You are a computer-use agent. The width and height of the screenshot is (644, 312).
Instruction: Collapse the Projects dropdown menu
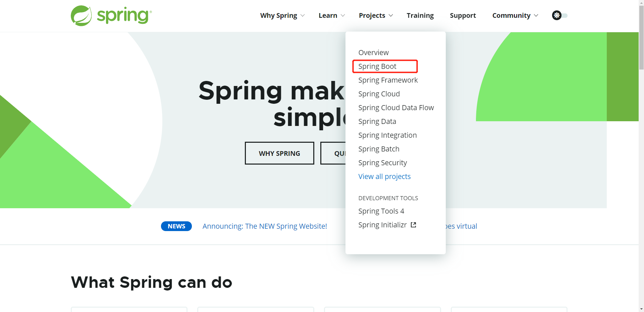pyautogui.click(x=375, y=15)
